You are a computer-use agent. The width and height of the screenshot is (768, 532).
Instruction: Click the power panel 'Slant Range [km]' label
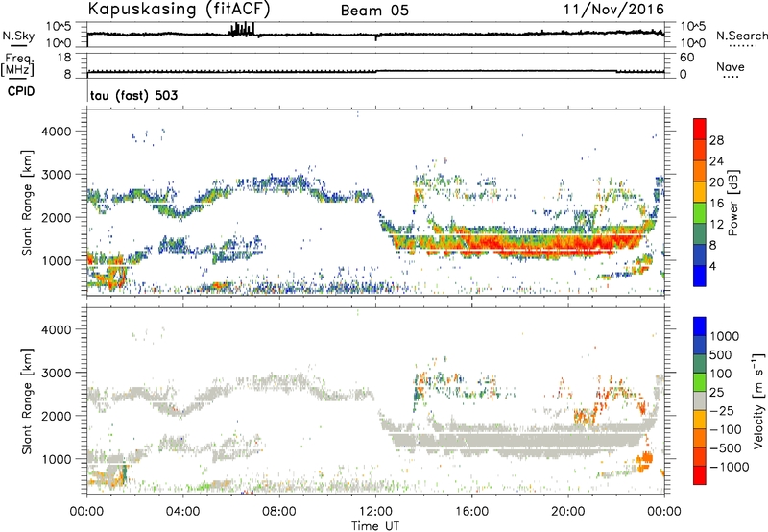click(x=27, y=203)
